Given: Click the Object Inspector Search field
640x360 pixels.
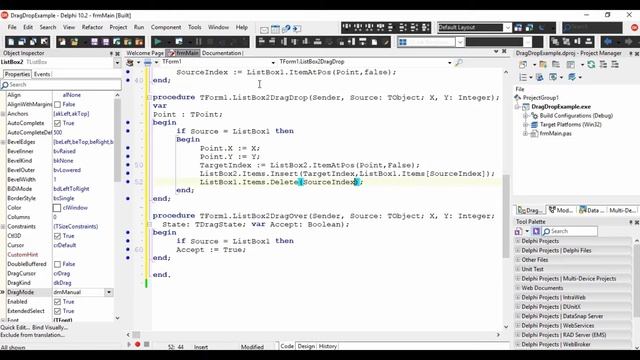Looking at the screenshot, I should click(61, 84).
